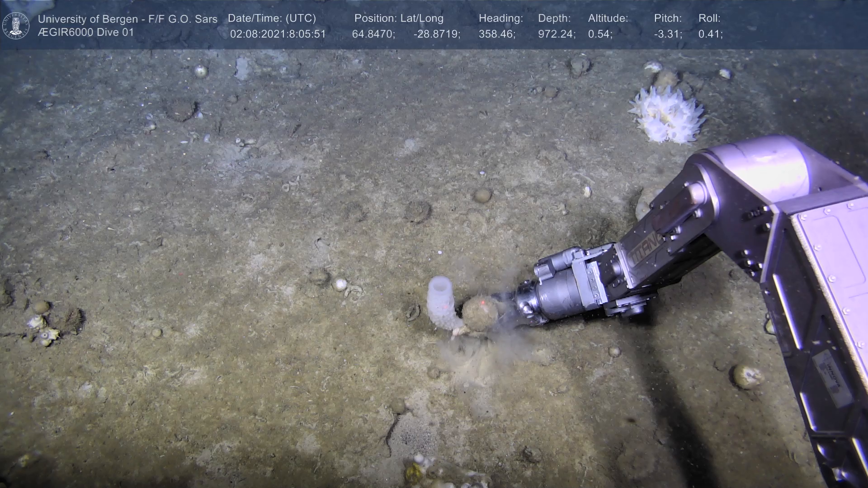Click the roll value 0.41
The height and width of the screenshot is (488, 868).
[x=710, y=34]
